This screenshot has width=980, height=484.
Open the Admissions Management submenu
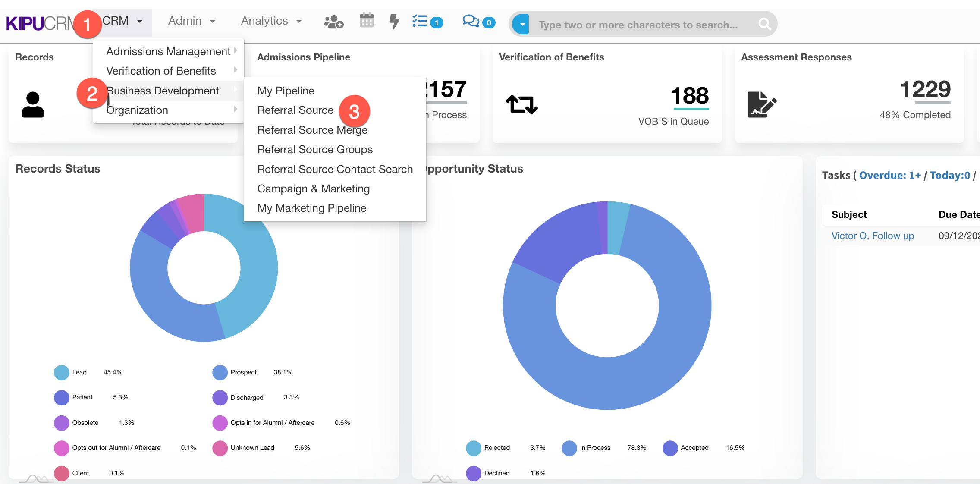pos(168,51)
